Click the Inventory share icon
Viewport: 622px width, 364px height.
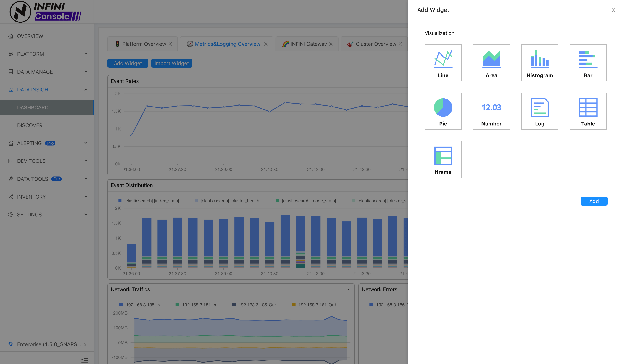[11, 197]
